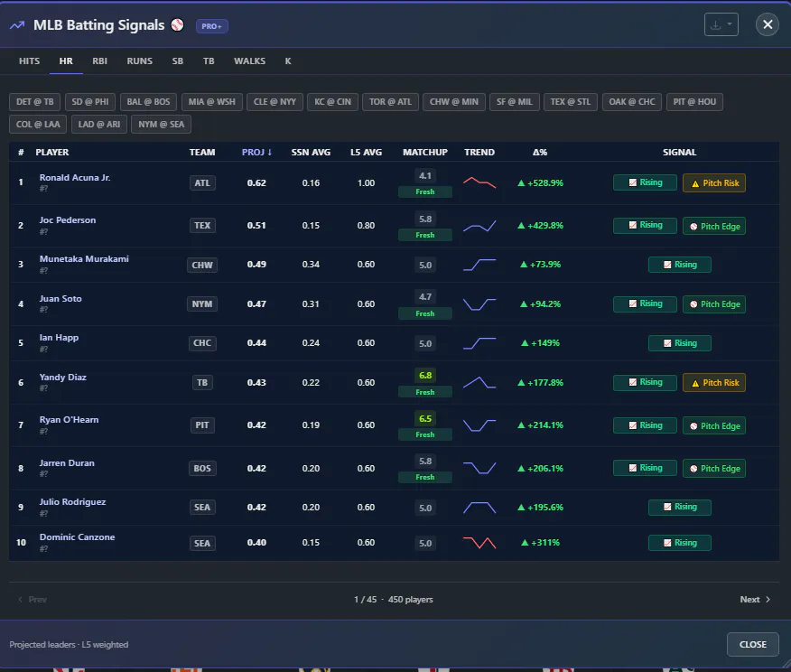Close the dialog with the X icon
This screenshot has height=672, width=791.
[x=768, y=24]
